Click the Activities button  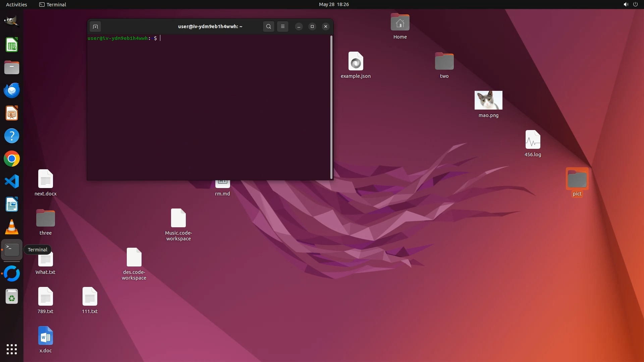pyautogui.click(x=16, y=4)
